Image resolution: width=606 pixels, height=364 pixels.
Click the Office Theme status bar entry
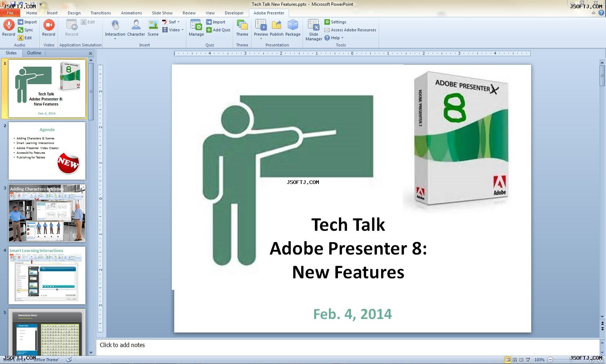[x=46, y=360]
